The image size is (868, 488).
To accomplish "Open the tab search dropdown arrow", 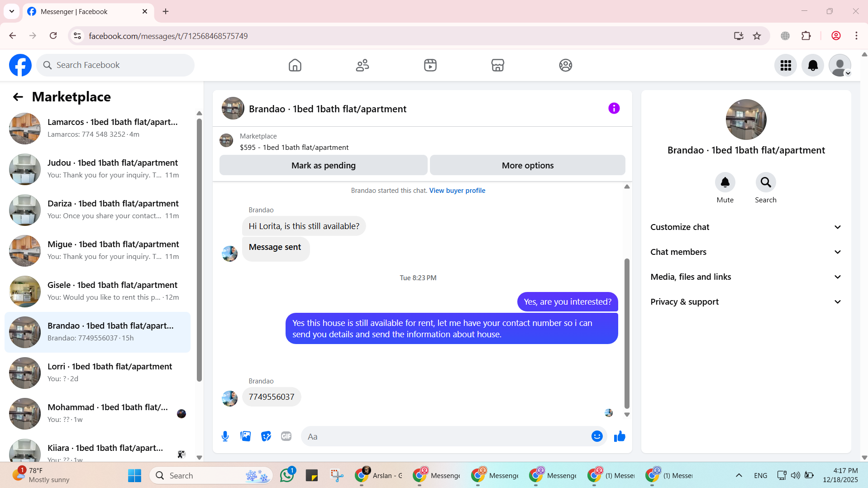I will coord(12,11).
